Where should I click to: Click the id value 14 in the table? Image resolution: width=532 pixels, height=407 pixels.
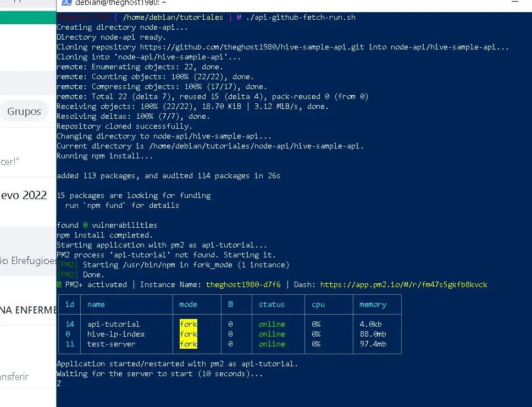tap(70, 324)
